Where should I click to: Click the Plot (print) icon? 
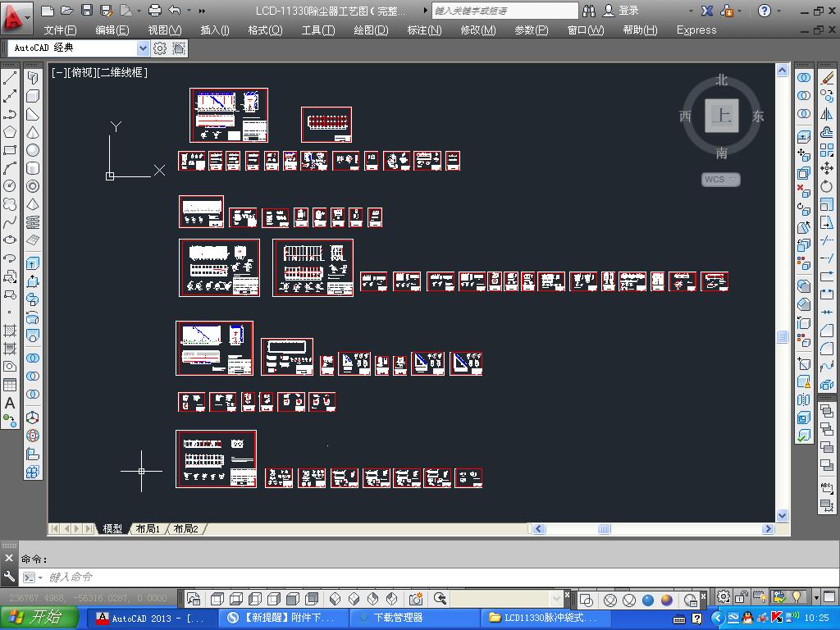[155, 11]
